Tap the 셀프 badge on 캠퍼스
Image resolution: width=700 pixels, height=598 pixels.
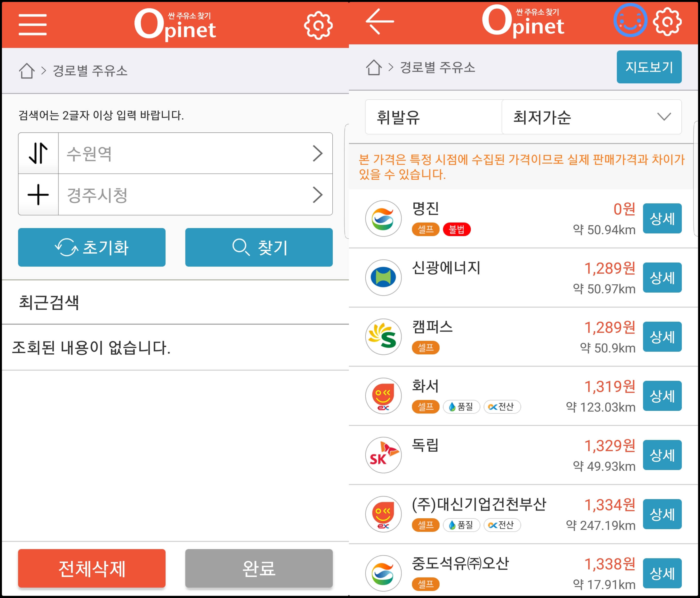(x=425, y=347)
